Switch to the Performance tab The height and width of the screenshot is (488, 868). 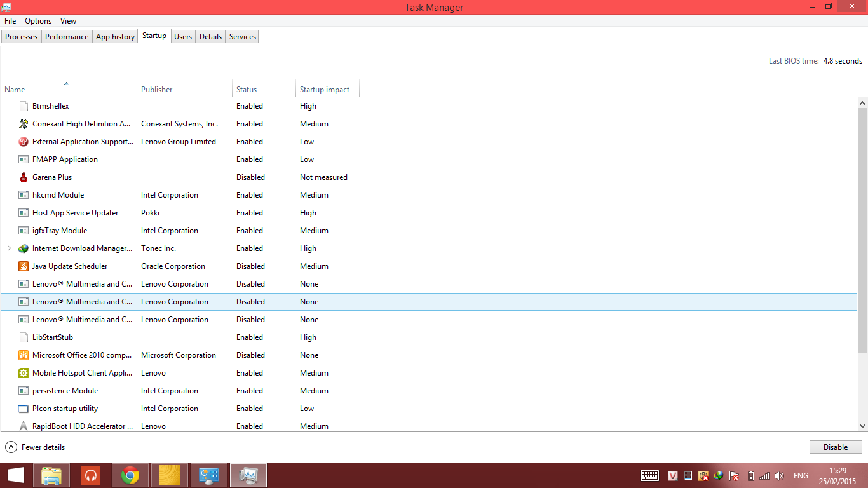pyautogui.click(x=67, y=37)
